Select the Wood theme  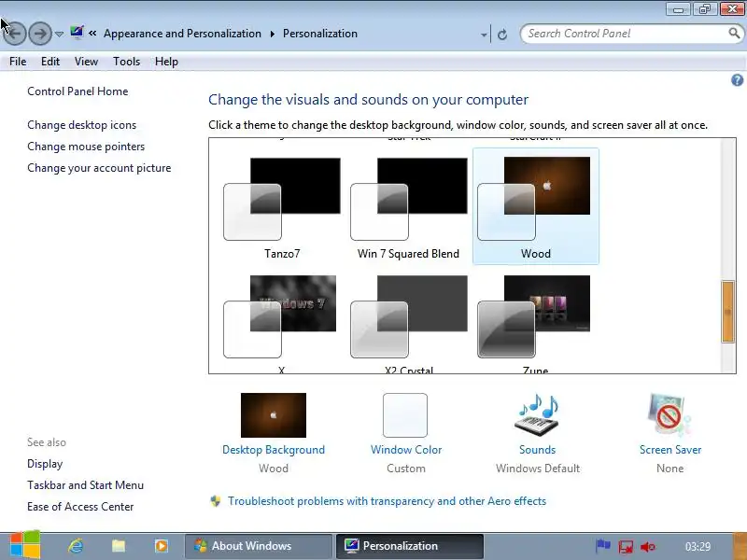pos(536,206)
